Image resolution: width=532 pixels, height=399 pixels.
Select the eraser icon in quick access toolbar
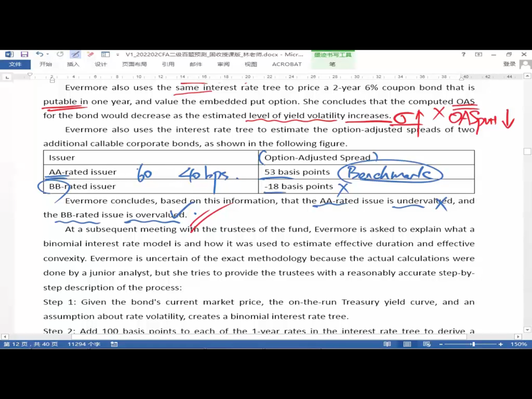pyautogui.click(x=90, y=54)
